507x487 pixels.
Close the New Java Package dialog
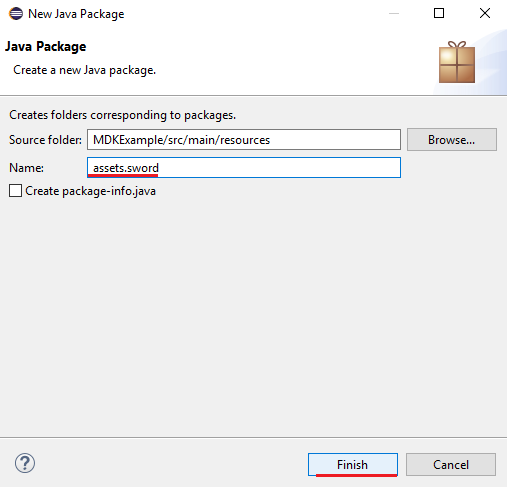coord(485,13)
